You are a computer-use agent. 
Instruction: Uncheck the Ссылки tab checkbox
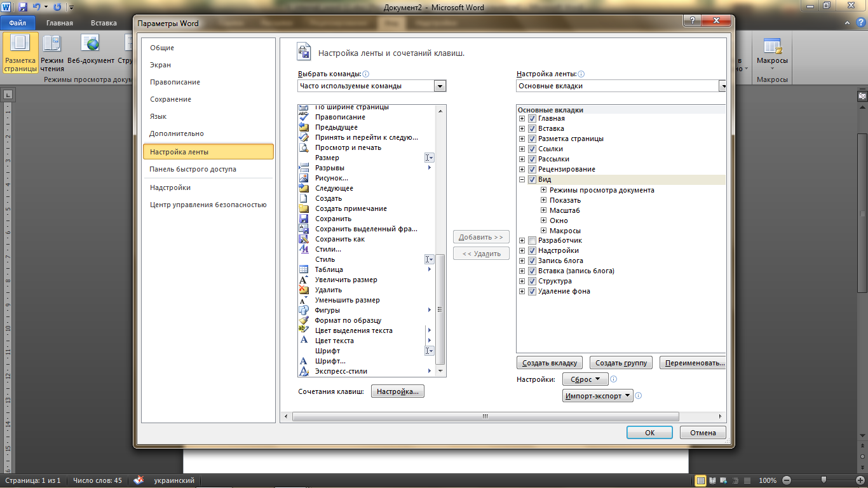tap(532, 149)
